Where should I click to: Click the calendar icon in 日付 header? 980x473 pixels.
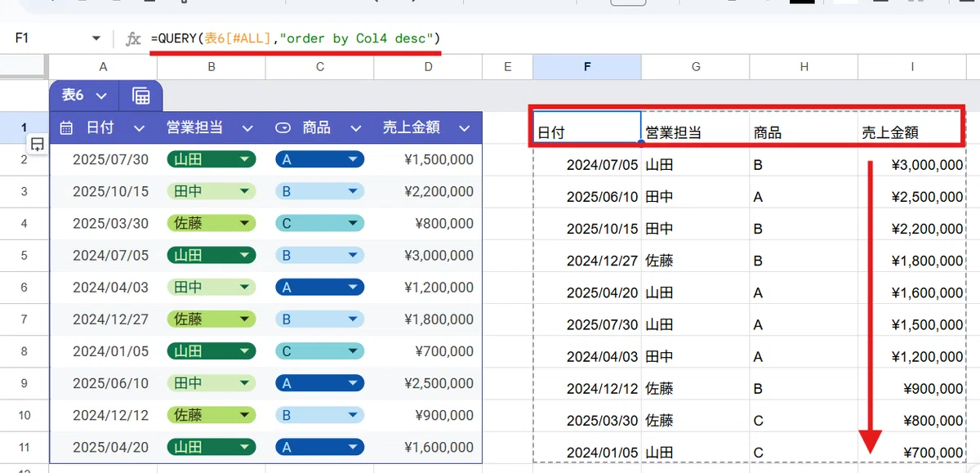point(67,128)
